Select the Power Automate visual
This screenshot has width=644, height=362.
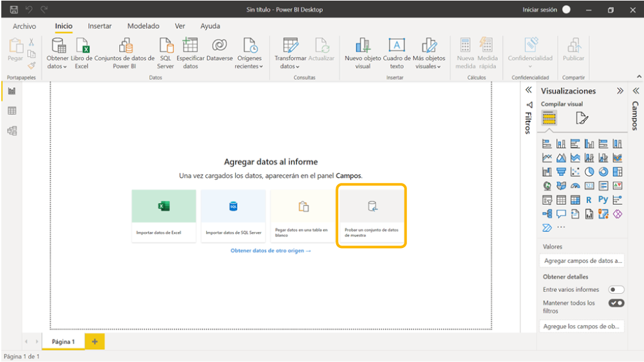click(x=547, y=227)
